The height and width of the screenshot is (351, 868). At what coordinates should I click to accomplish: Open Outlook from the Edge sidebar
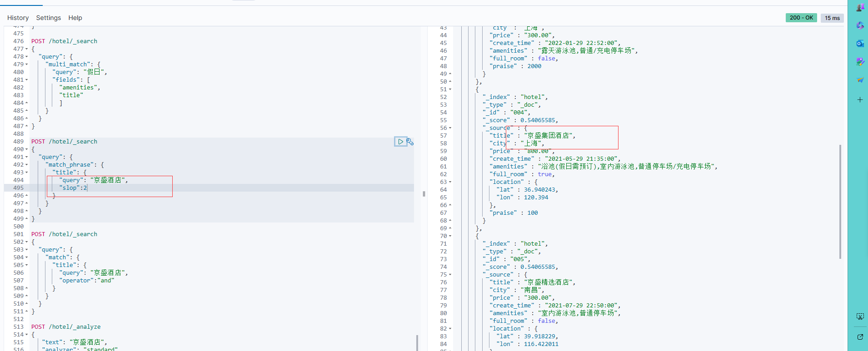coord(860,44)
